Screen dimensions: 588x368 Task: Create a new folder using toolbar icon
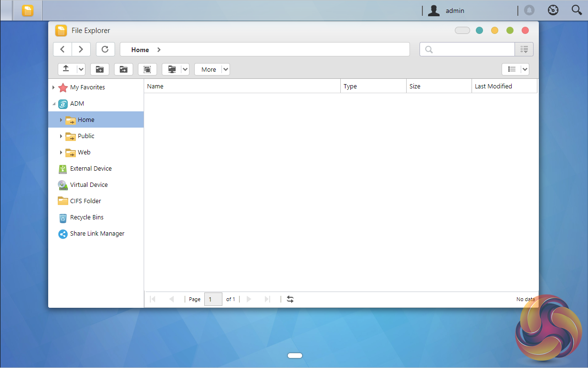[x=100, y=69]
